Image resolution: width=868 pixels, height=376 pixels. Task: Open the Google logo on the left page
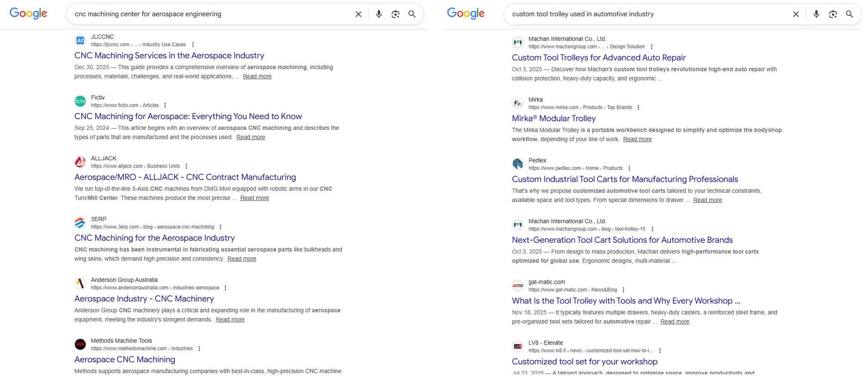(28, 14)
